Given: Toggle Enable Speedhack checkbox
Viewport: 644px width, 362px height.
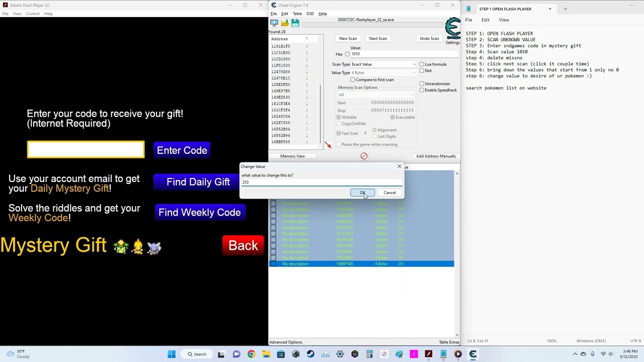Looking at the screenshot, I should [x=422, y=90].
